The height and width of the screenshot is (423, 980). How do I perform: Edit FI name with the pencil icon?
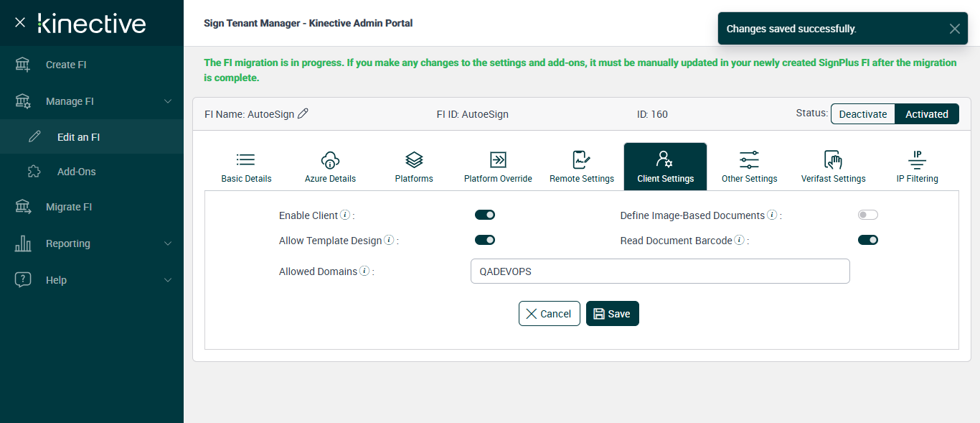coord(303,113)
